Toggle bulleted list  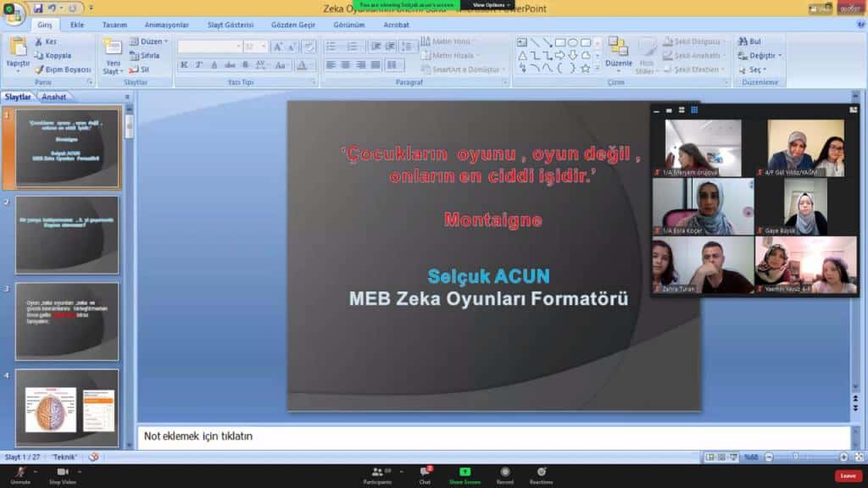coord(333,47)
